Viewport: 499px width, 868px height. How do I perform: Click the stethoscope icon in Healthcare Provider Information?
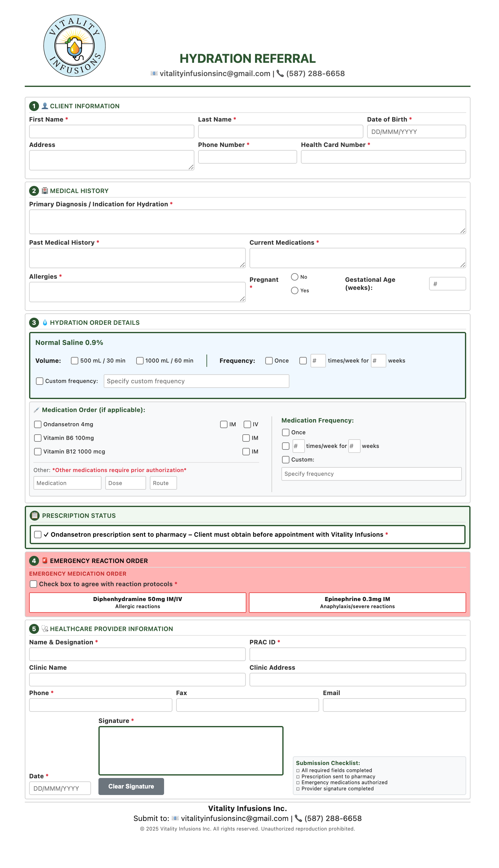(44, 629)
